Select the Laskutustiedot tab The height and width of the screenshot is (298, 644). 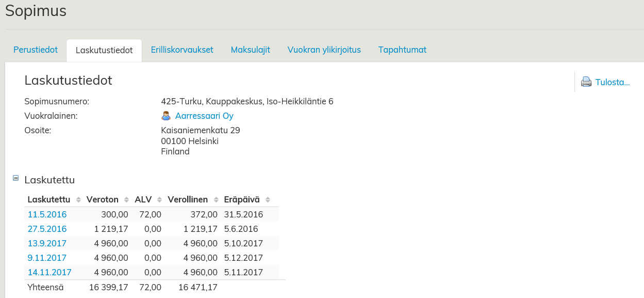pos(104,51)
